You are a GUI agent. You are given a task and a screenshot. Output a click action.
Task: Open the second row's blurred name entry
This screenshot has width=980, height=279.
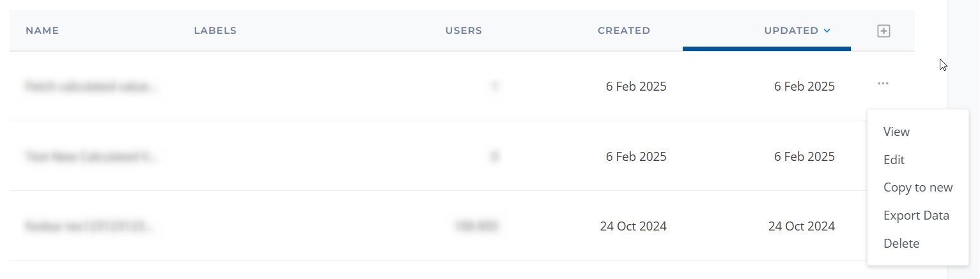pos(91,156)
